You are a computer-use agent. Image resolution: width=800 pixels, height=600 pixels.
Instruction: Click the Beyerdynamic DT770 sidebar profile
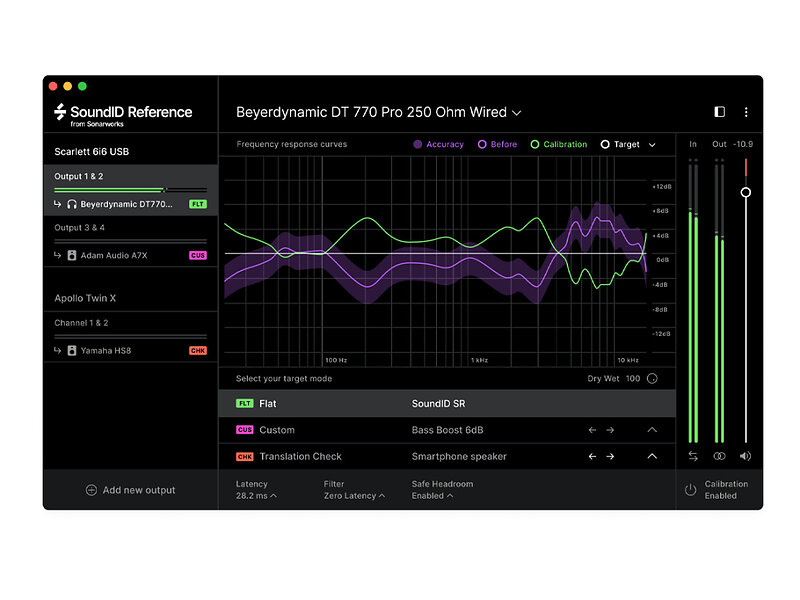[127, 204]
